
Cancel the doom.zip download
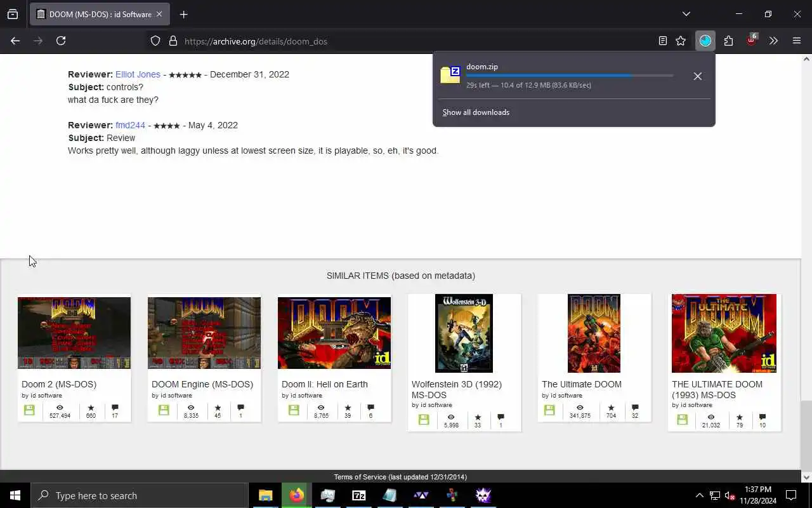point(698,76)
